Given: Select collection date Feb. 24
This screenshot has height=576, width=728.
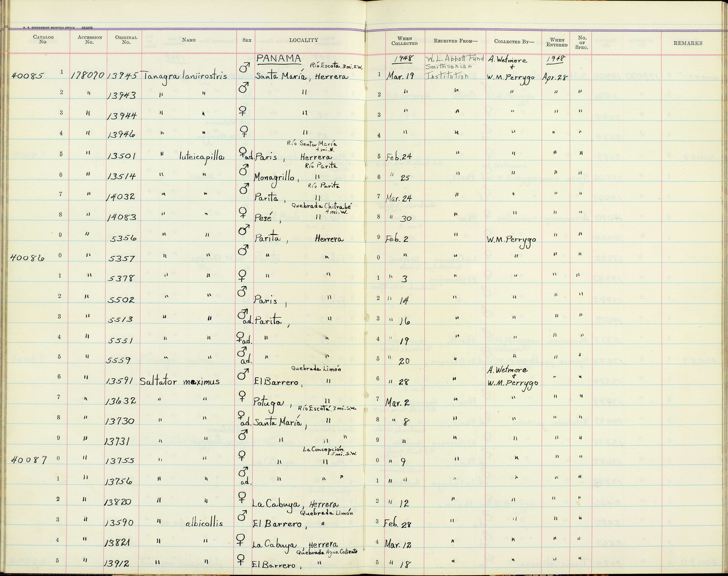Looking at the screenshot, I should tap(399, 157).
